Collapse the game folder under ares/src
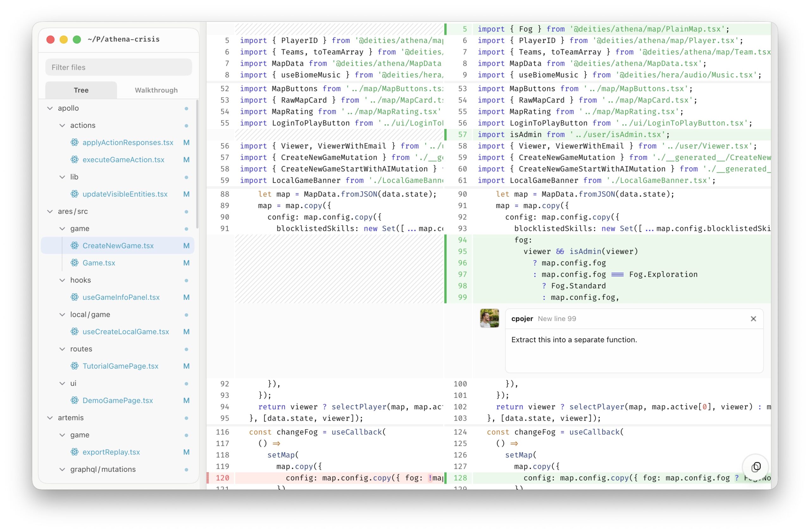 point(62,229)
